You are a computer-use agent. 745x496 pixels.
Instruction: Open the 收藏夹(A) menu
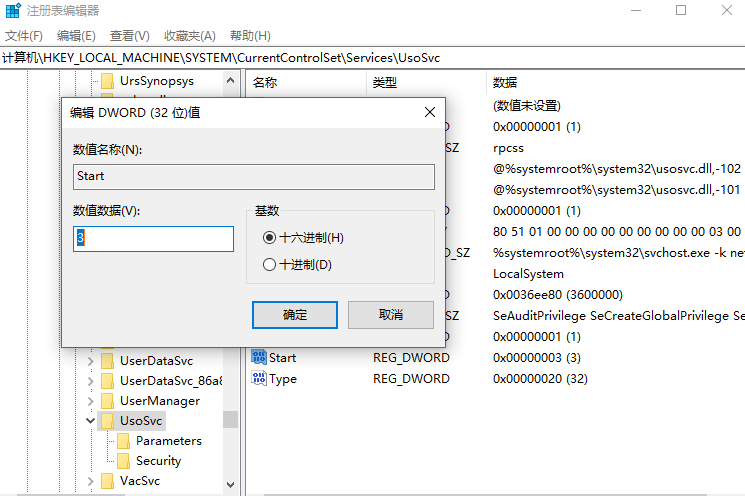click(190, 36)
